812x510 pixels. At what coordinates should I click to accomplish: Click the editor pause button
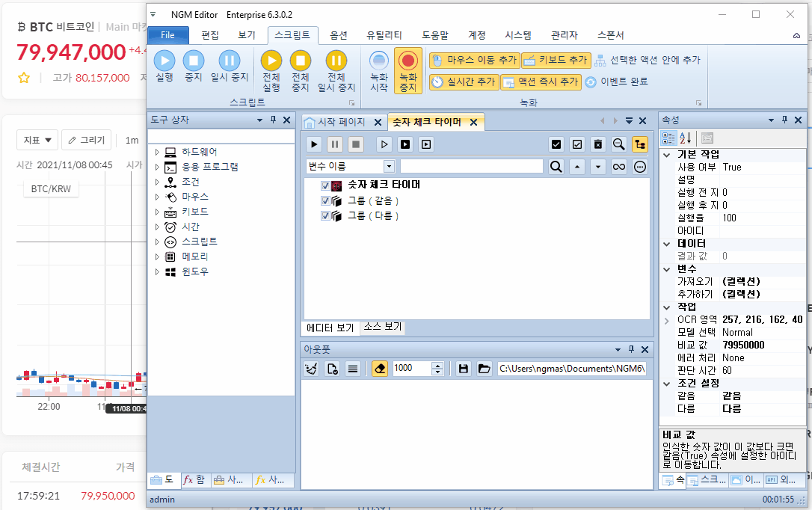pos(335,144)
